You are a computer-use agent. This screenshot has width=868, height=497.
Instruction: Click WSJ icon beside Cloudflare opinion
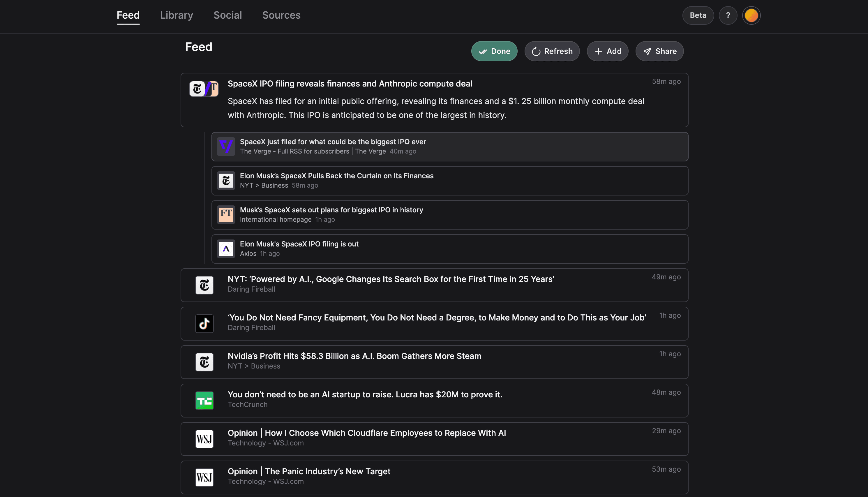click(x=204, y=439)
